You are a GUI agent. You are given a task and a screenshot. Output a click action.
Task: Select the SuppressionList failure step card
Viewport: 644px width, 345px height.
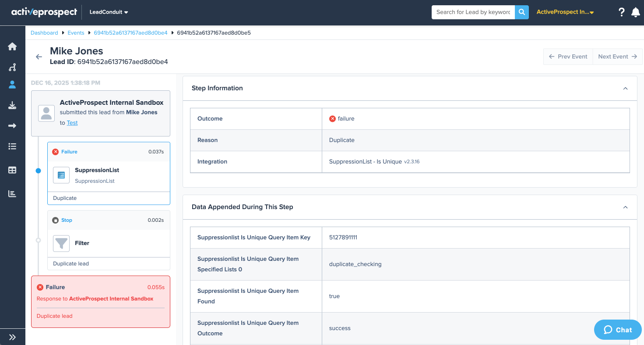[x=109, y=173]
